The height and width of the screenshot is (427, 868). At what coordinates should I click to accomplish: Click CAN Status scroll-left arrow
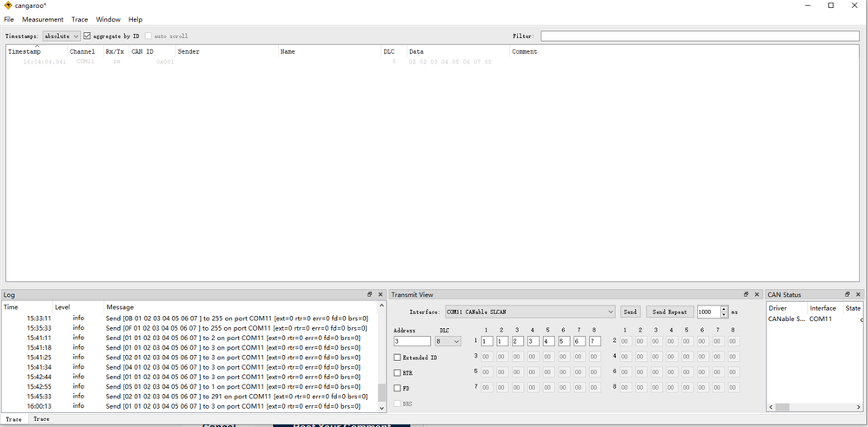point(772,407)
